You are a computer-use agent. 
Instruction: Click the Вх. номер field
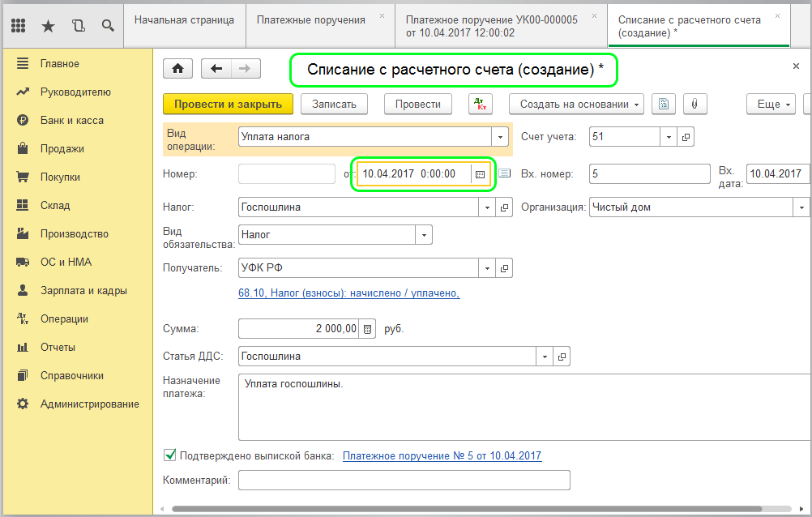(649, 174)
